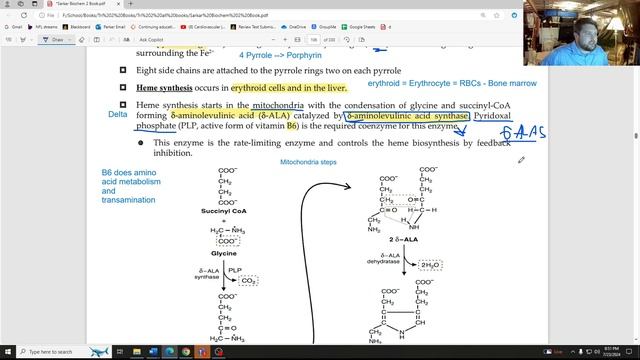
Task: Click the PDF toolbar icon after rotate
Action: click(361, 40)
